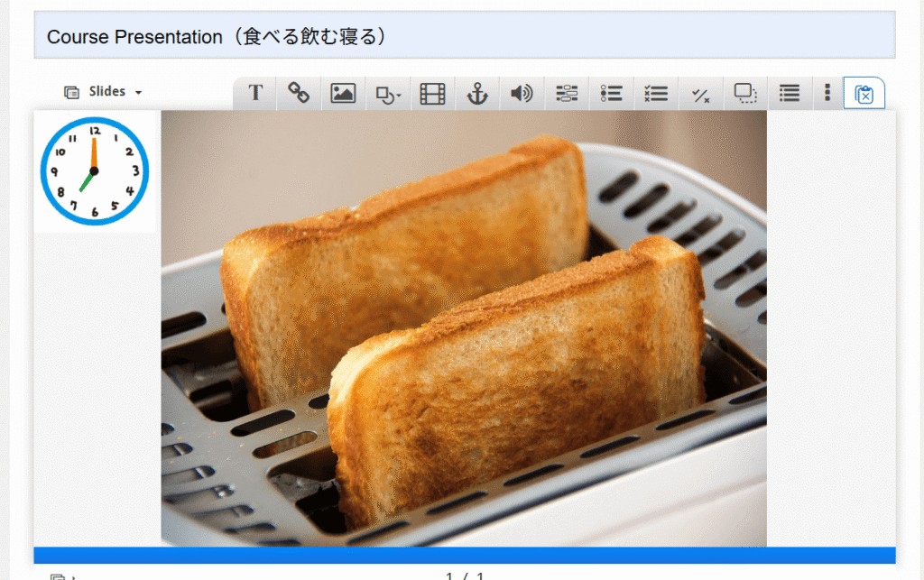Insert a link using the chain icon
This screenshot has height=580, width=924.
pyautogui.click(x=299, y=93)
